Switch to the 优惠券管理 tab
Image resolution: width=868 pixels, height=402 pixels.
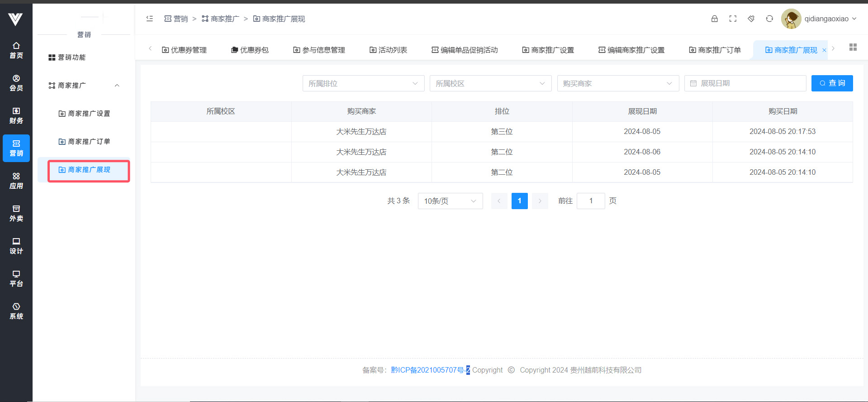pos(184,50)
